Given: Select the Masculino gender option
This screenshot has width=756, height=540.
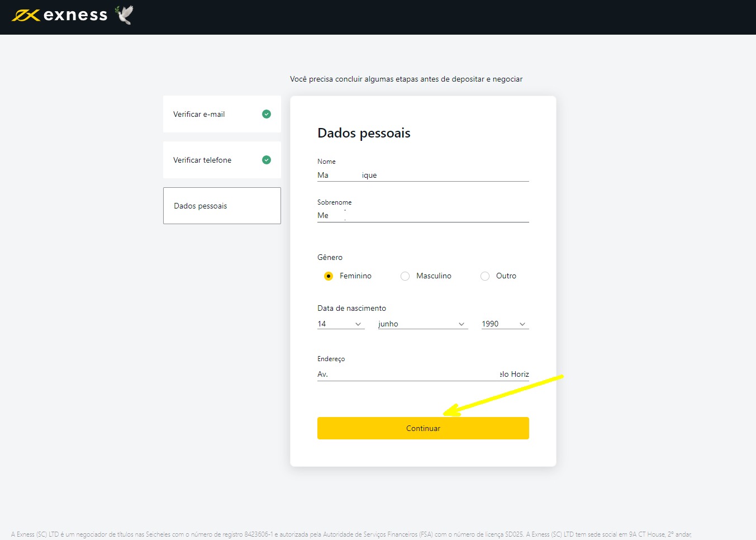Looking at the screenshot, I should (405, 276).
